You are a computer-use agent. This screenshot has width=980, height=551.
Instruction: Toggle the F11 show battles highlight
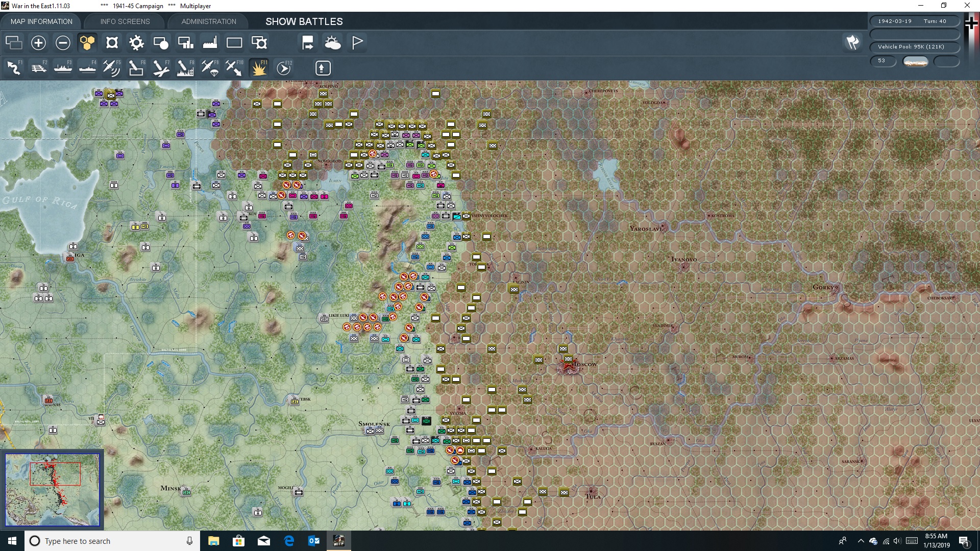[259, 68]
